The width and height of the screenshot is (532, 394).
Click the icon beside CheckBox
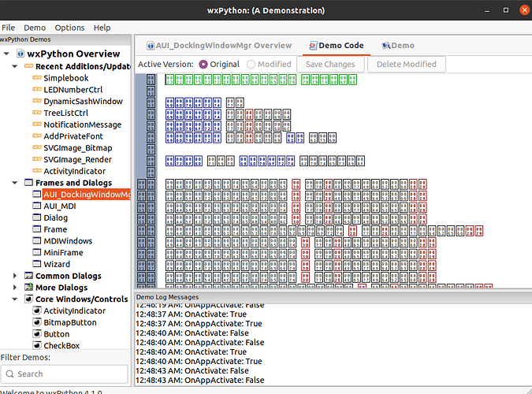pos(37,345)
